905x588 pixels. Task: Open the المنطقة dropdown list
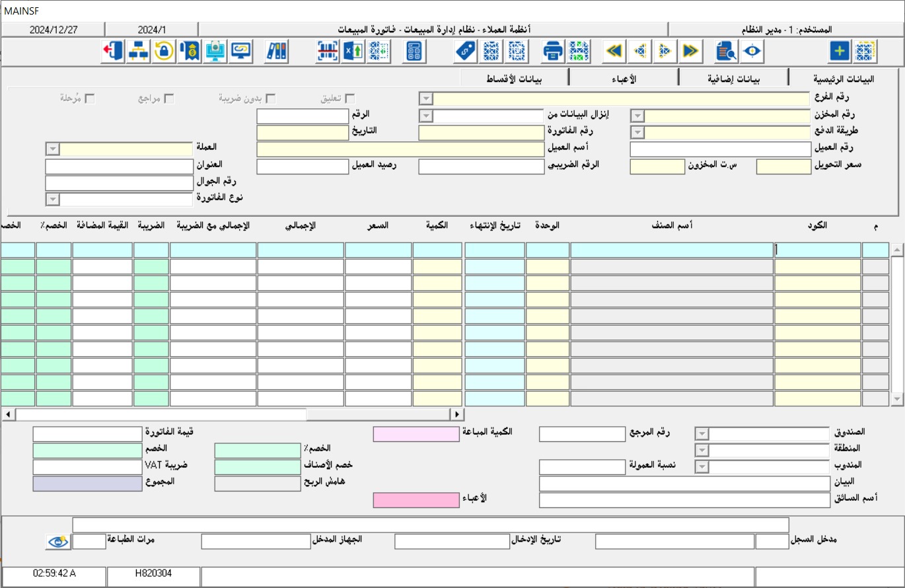coord(702,449)
